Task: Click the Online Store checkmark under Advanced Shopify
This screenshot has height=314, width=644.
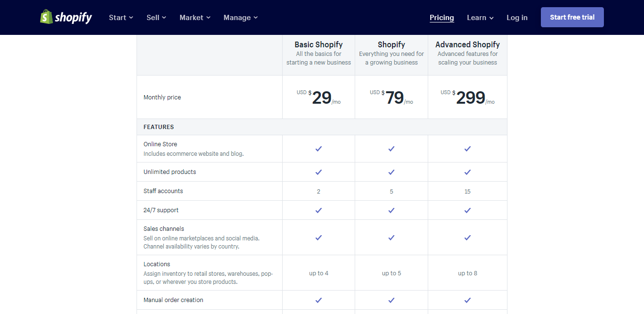Action: point(467,149)
